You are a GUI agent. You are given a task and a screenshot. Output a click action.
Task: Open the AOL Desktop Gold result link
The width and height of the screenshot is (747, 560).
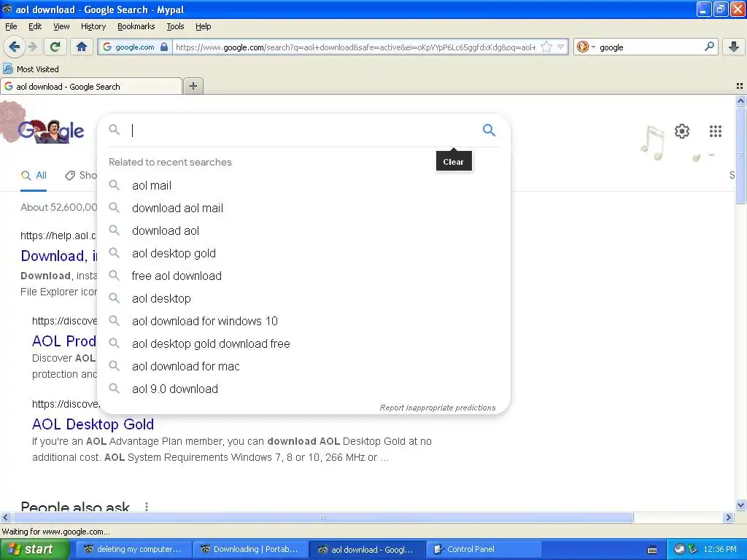point(93,424)
